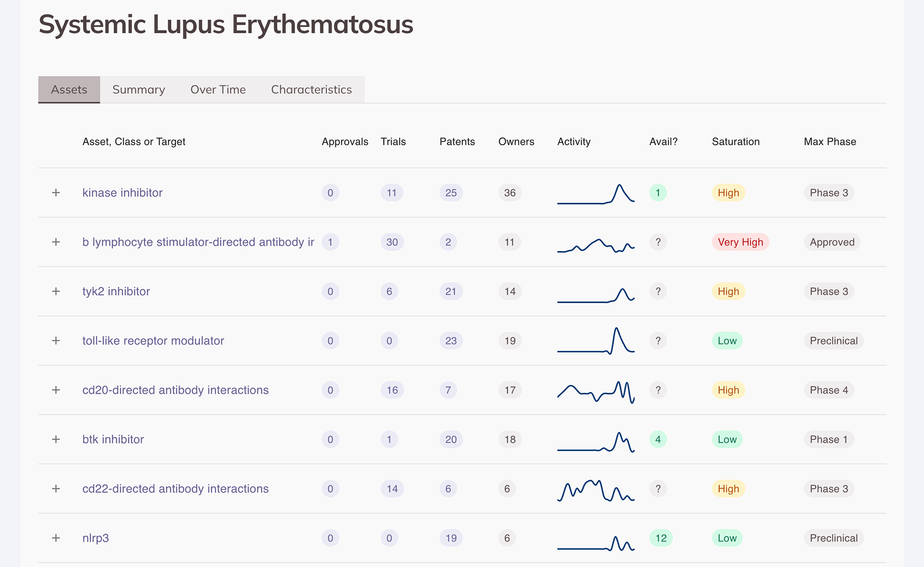Click the Owners column header
Image resolution: width=924 pixels, height=567 pixels.
point(516,142)
